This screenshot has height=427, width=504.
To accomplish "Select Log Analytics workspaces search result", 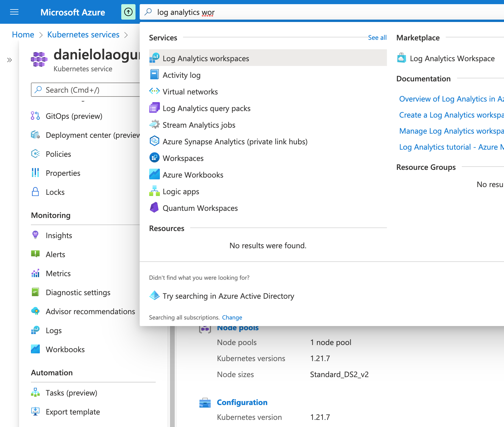I will coord(268,58).
